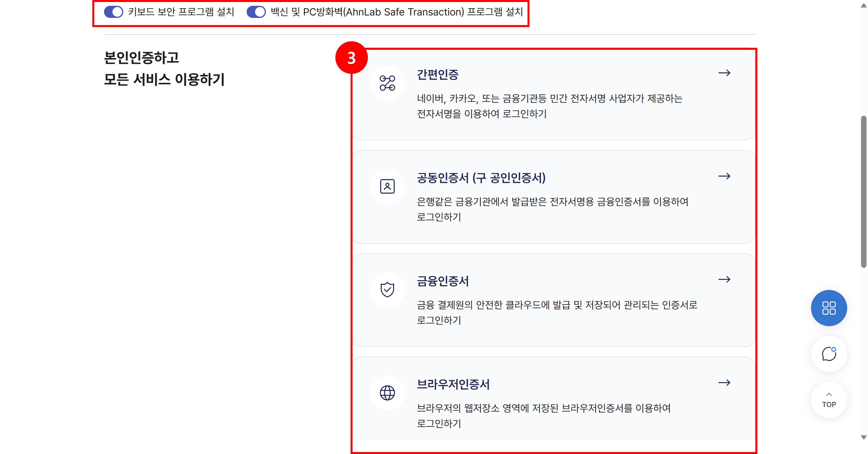Click the 공동인증서 ID card icon
The image size is (868, 454).
(387, 186)
